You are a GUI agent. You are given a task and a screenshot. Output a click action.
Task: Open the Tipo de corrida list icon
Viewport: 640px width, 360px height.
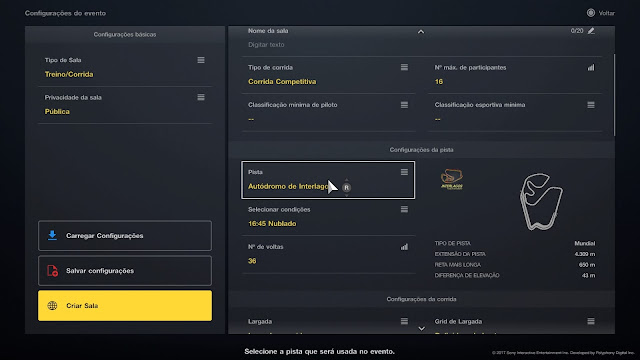pyautogui.click(x=404, y=67)
